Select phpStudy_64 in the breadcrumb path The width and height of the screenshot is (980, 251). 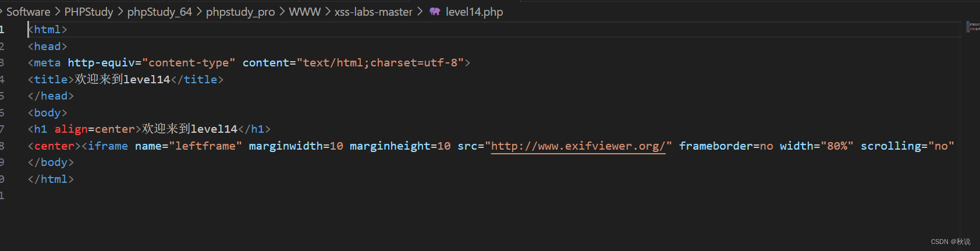(159, 12)
